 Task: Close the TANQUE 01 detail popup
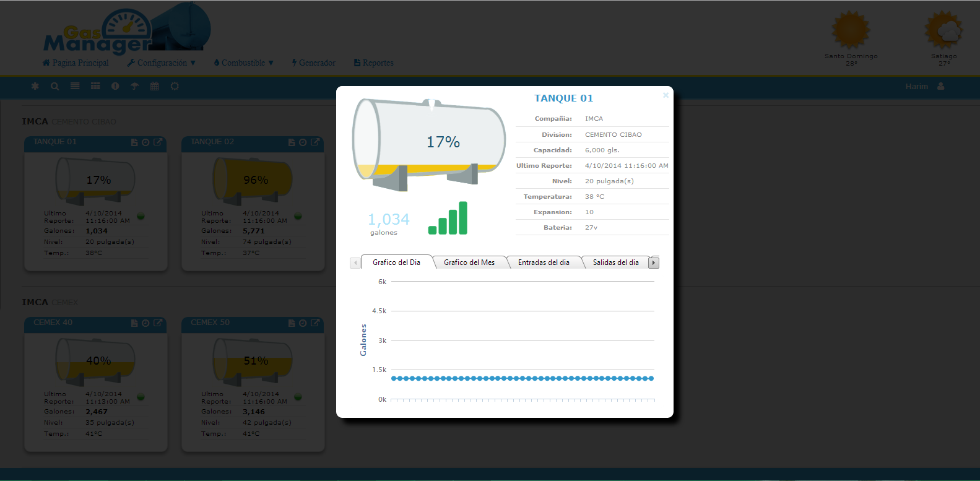point(666,95)
